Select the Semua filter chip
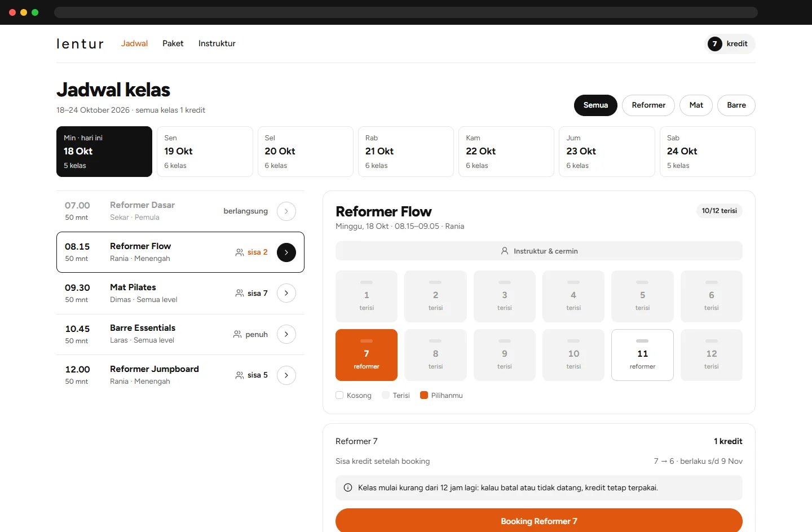Viewport: 812px width, 532px height. click(x=595, y=105)
